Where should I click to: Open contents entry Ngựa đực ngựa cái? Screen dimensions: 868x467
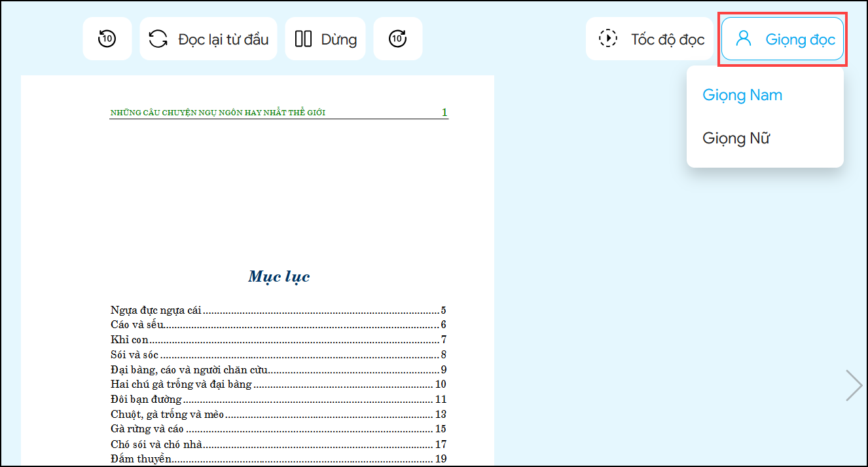click(156, 310)
